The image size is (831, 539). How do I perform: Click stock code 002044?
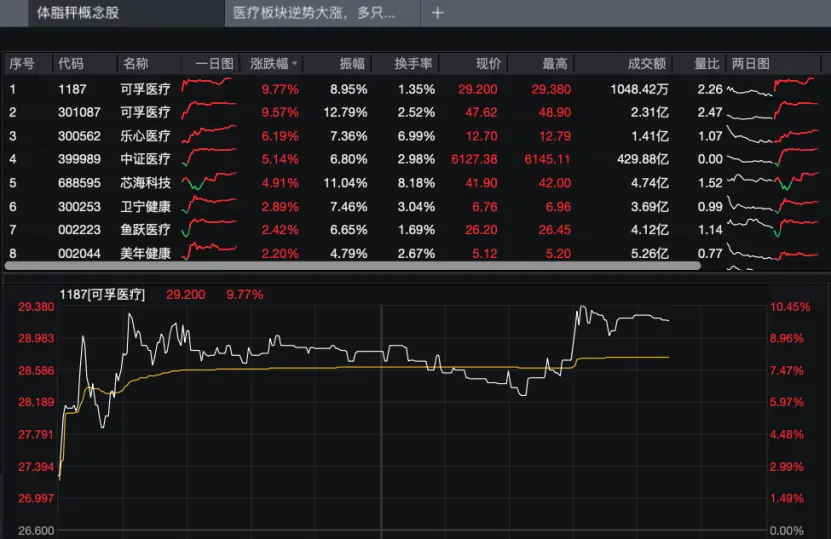(79, 253)
